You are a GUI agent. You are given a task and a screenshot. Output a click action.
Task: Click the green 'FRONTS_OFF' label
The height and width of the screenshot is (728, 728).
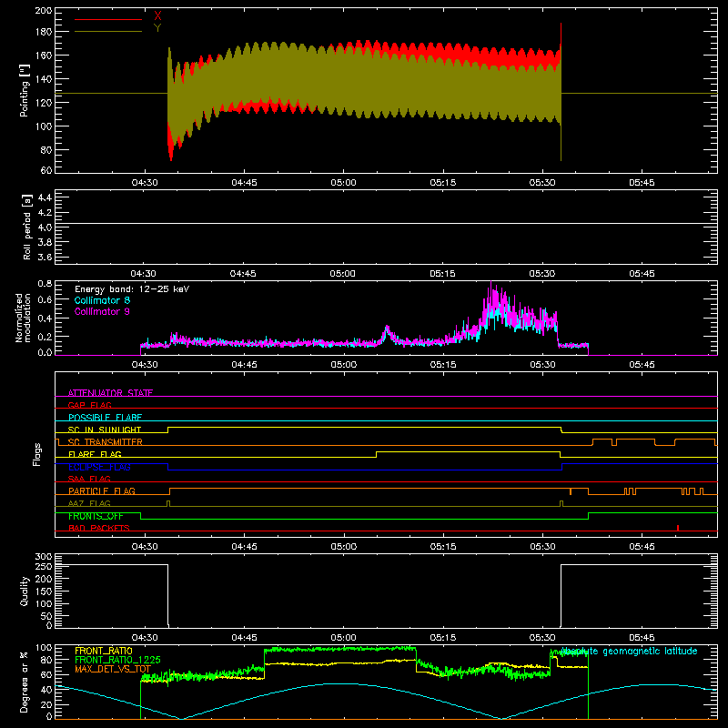tap(96, 516)
